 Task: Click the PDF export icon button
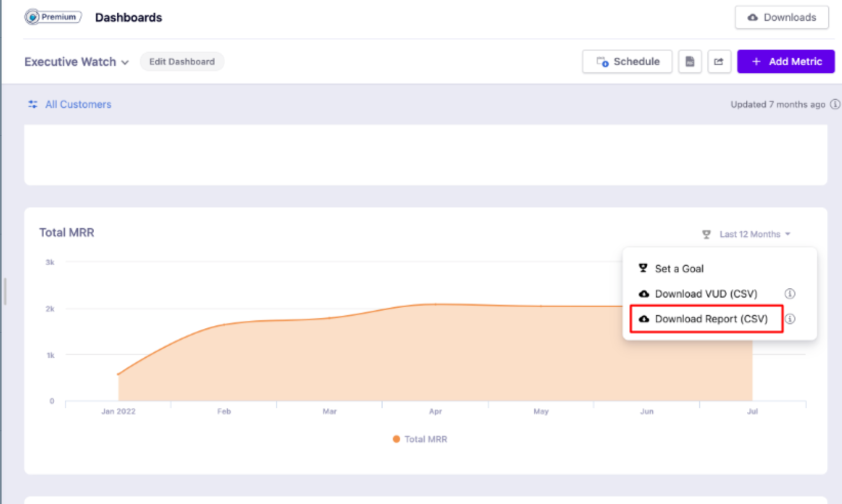click(x=689, y=62)
